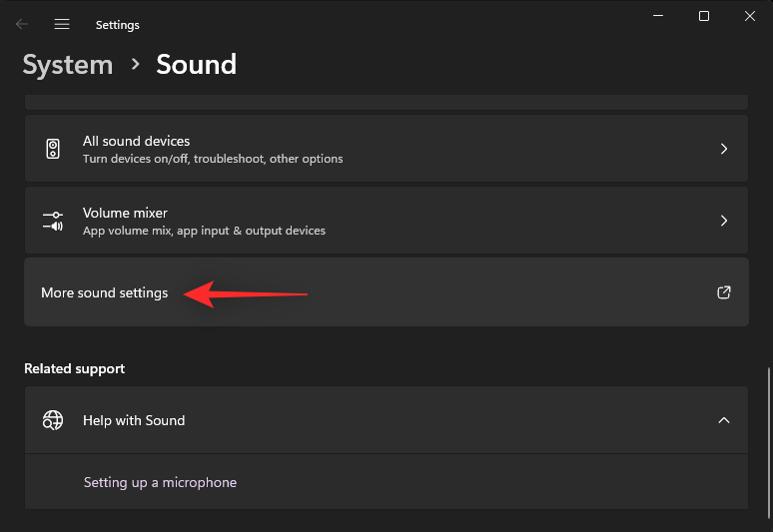The width and height of the screenshot is (773, 532).
Task: Click the back arrow in title bar
Action: point(22,24)
